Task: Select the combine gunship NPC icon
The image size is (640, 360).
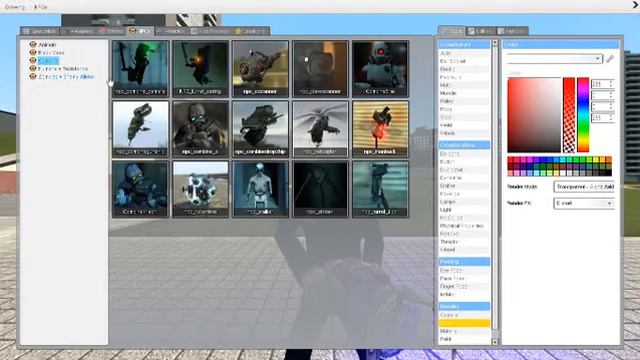Action: 140,129
